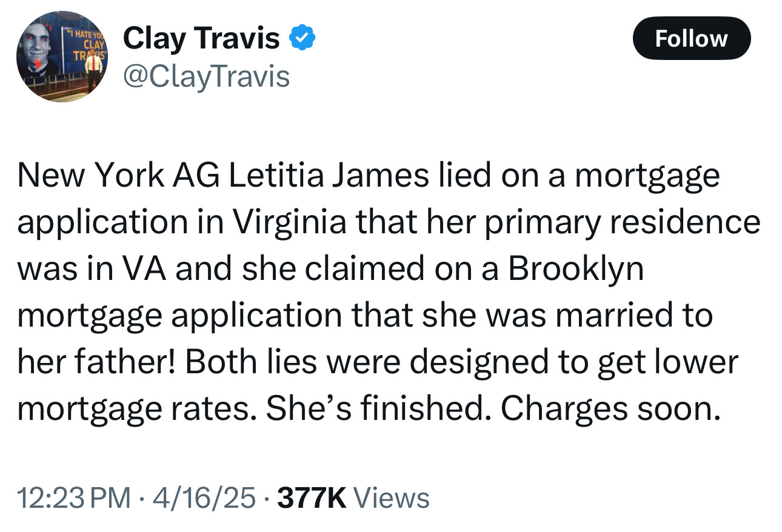Click the word Virginia in the tweet
The width and height of the screenshot is (782, 532).
[290, 223]
